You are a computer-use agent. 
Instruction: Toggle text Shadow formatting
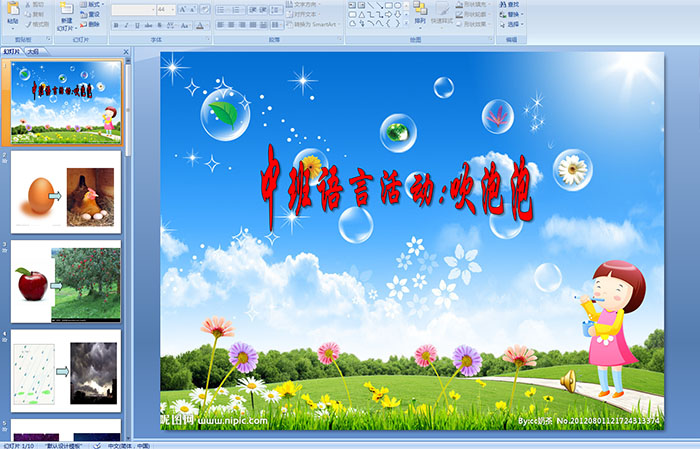point(159,25)
